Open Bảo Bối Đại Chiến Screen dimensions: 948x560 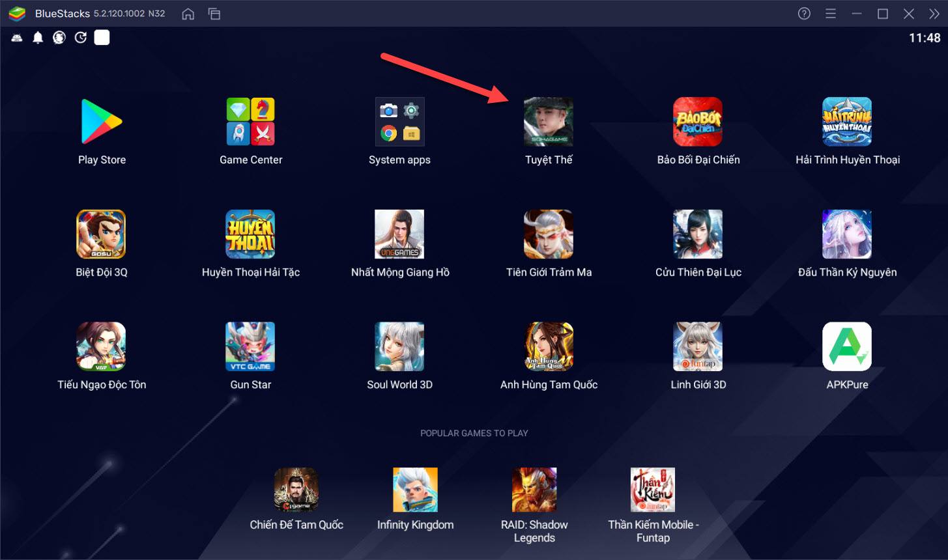pyautogui.click(x=698, y=122)
